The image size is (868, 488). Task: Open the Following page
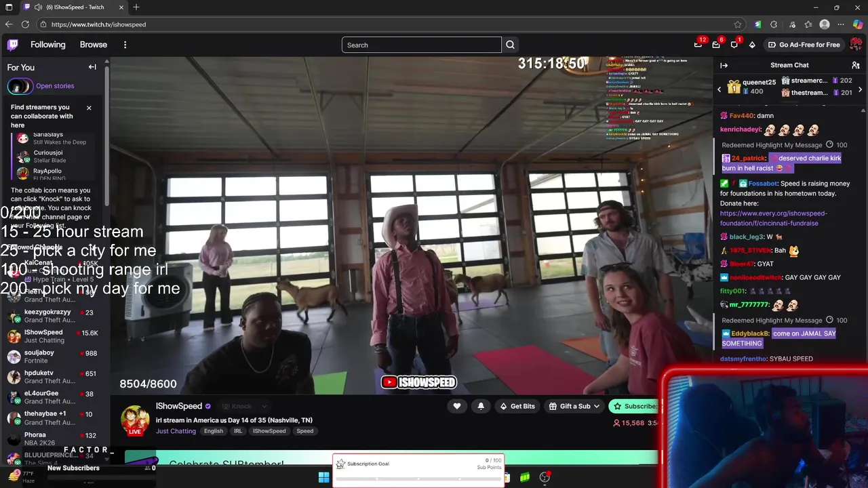(x=48, y=45)
